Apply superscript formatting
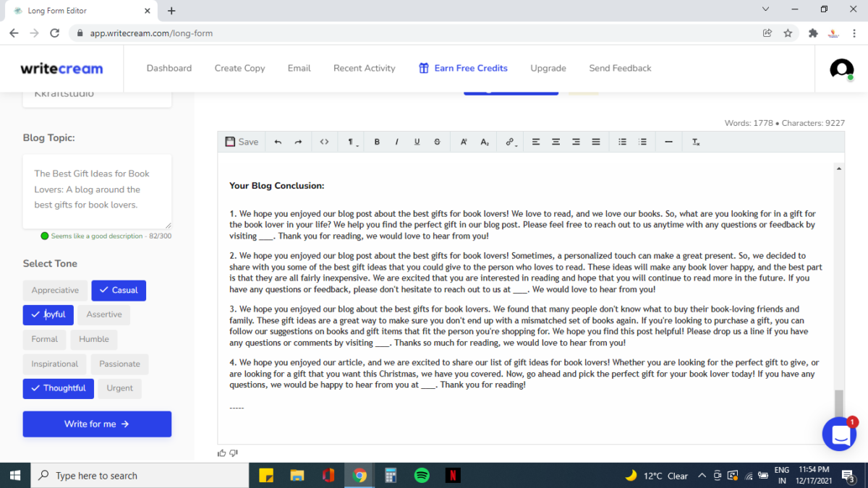Viewport: 868px width, 488px height. click(464, 141)
